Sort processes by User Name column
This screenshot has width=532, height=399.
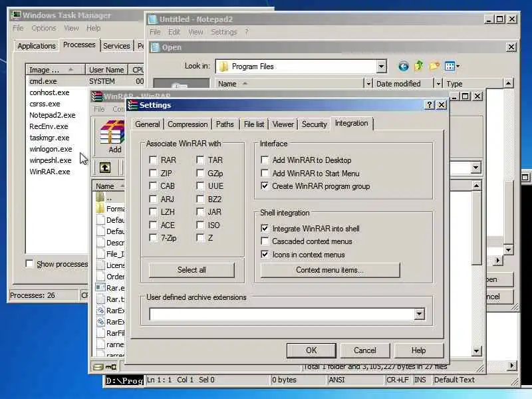click(x=106, y=70)
